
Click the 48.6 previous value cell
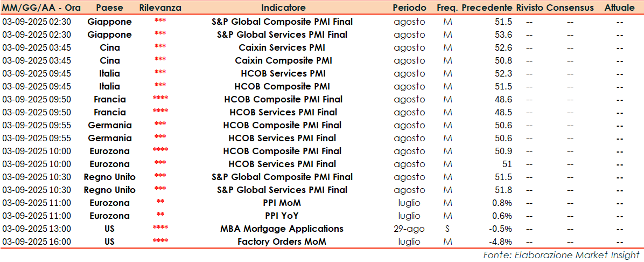click(503, 99)
